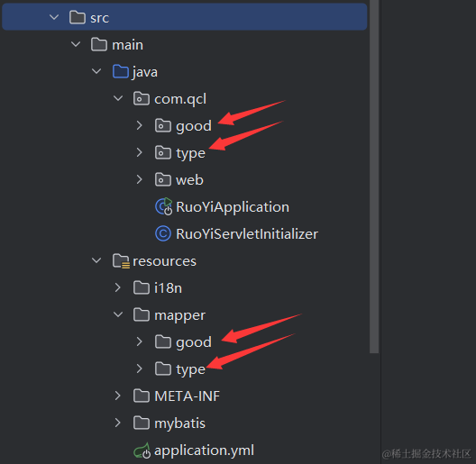Expand the good package under com.qcl
The width and height of the screenshot is (476, 464).
(140, 125)
